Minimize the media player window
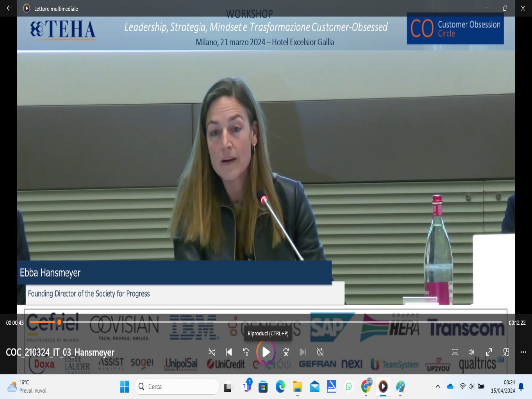532x399 pixels. (487, 8)
